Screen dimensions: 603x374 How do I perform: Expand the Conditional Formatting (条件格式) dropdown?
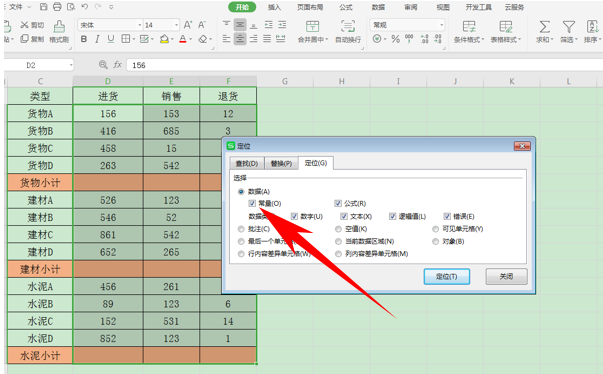pyautogui.click(x=483, y=39)
